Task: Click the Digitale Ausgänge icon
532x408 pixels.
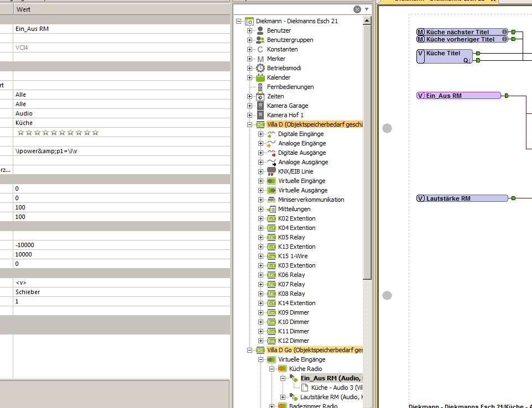Action: tap(272, 153)
